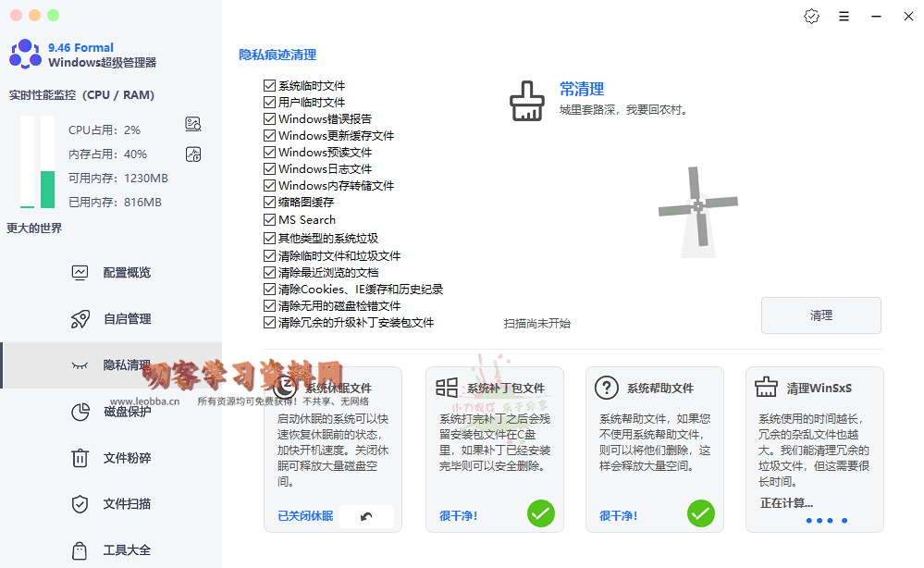Toggle the Windows错误报告 checkbox

pos(270,119)
